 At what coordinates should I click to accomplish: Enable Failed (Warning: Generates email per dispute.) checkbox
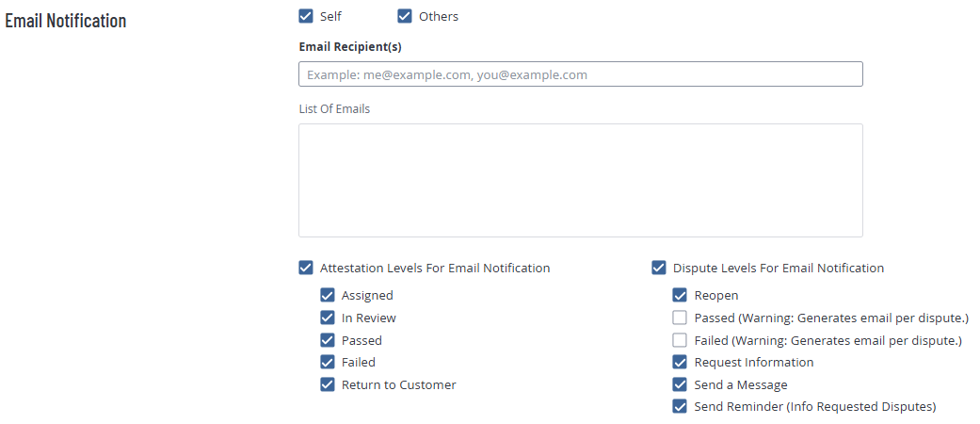pos(680,340)
